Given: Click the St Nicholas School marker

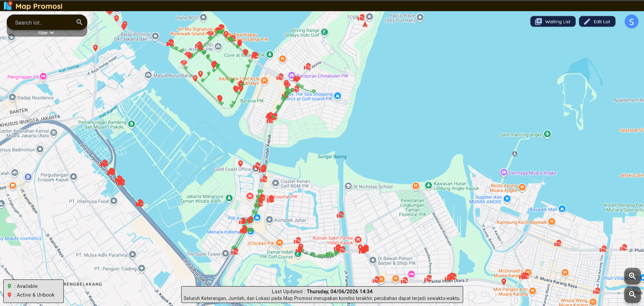Looking at the screenshot, I should [348, 186].
